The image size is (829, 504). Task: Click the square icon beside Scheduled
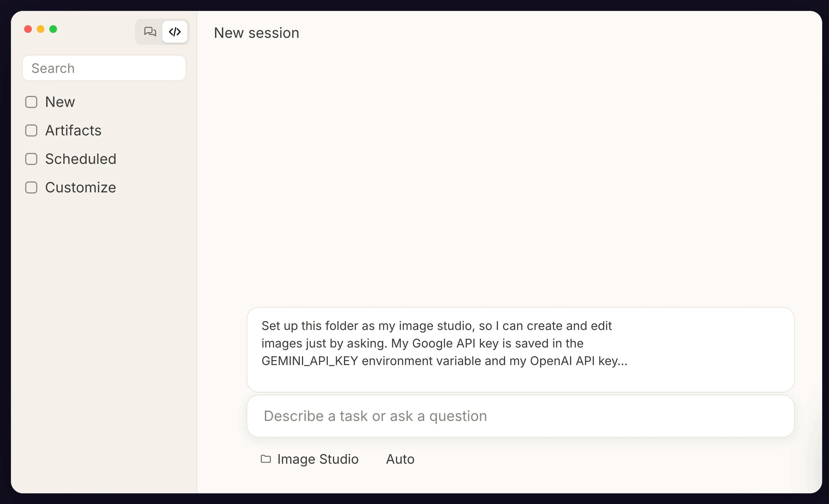point(31,159)
